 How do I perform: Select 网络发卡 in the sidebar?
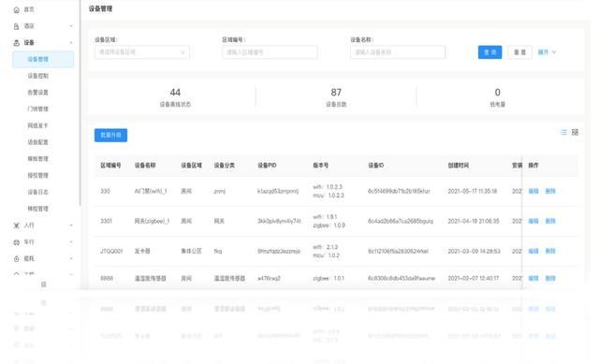click(x=37, y=125)
